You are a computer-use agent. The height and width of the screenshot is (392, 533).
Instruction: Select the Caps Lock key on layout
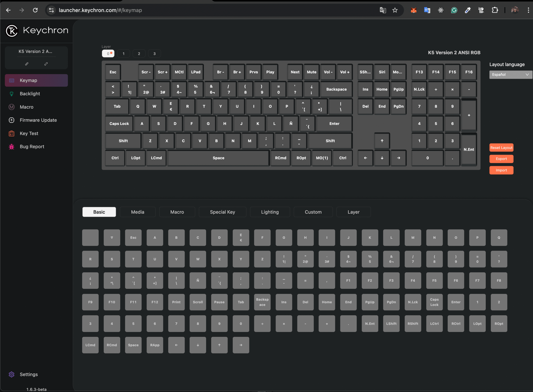(119, 124)
